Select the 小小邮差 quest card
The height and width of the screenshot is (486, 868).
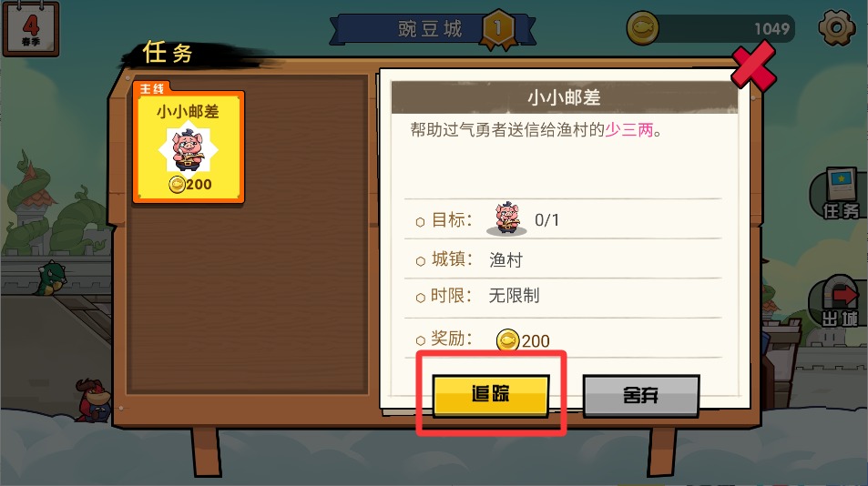click(189, 147)
